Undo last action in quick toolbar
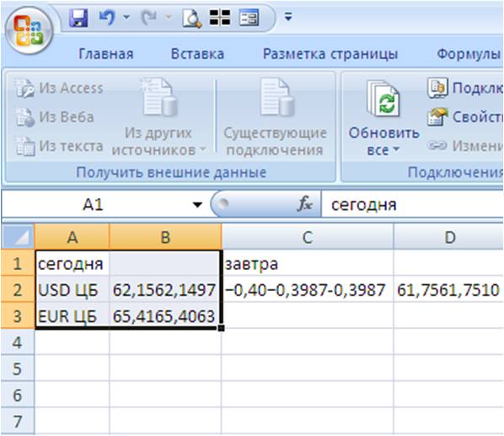This screenshot has width=504, height=436. (107, 18)
